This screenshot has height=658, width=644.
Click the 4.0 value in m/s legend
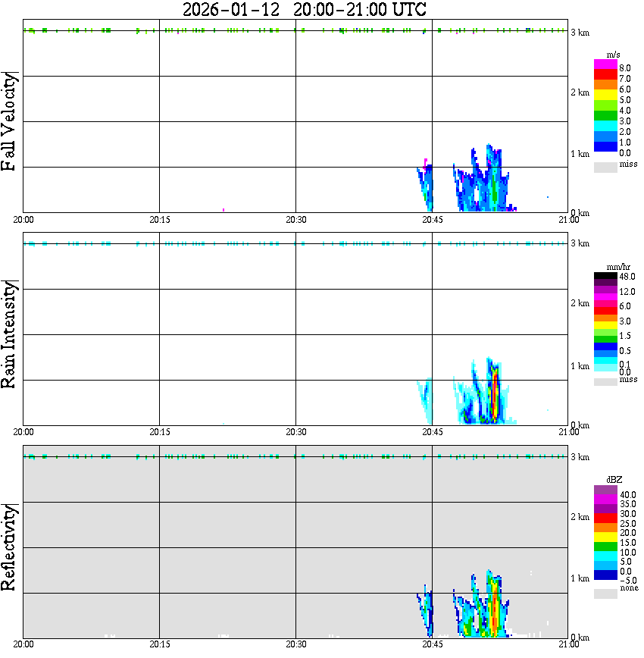point(625,111)
